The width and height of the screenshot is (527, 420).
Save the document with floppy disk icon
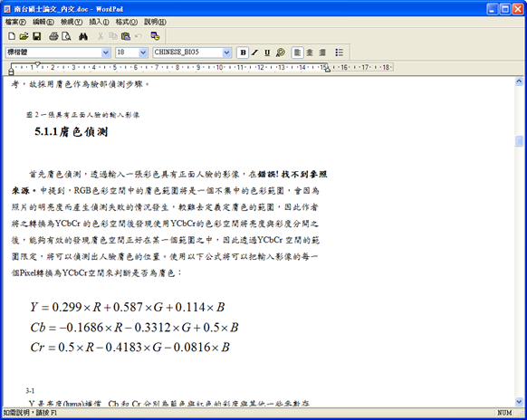tap(36, 36)
